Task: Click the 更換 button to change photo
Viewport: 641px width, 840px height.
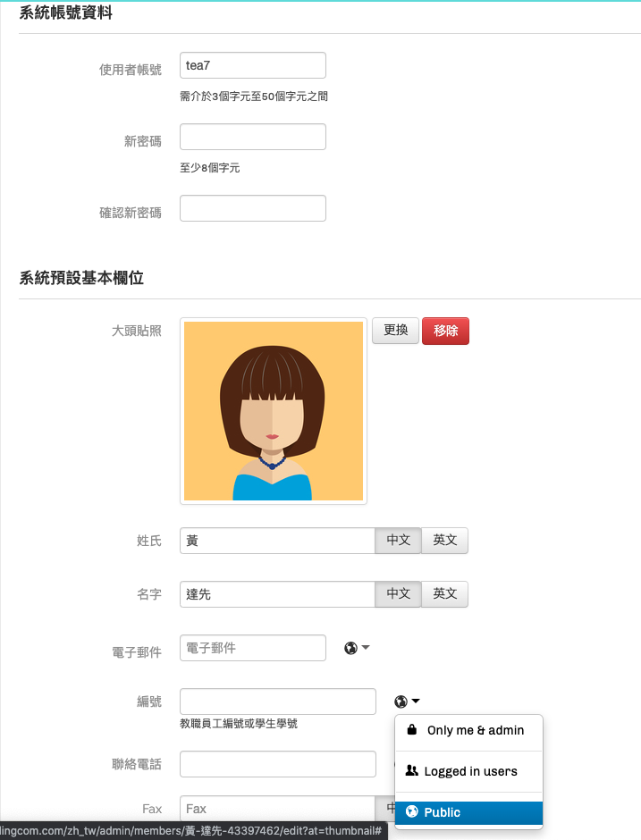Action: point(395,331)
